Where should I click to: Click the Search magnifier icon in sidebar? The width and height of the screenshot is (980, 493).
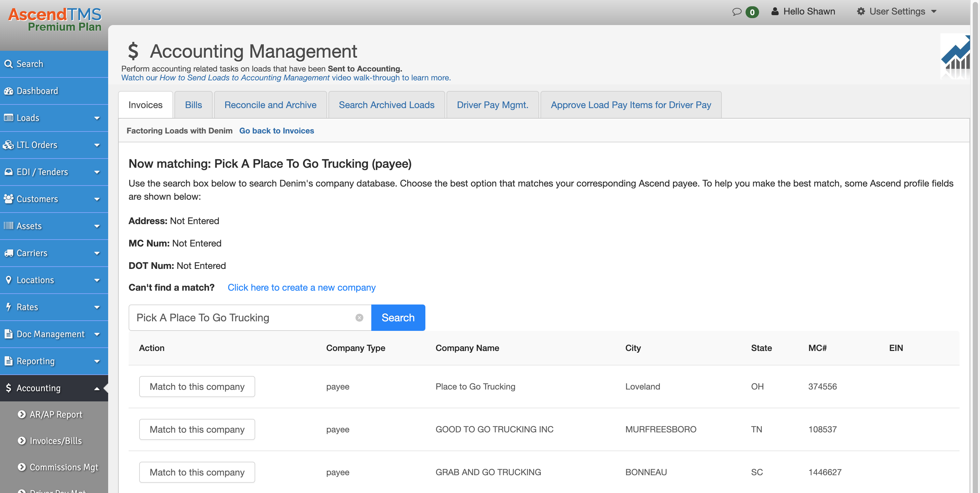tap(8, 64)
